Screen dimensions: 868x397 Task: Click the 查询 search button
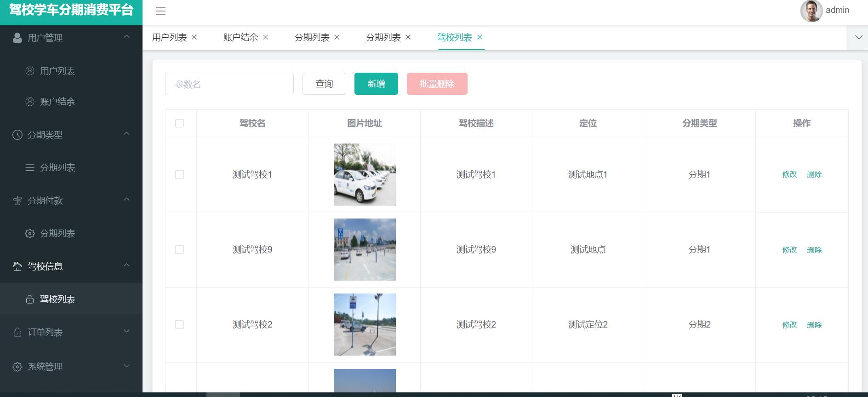(x=324, y=84)
